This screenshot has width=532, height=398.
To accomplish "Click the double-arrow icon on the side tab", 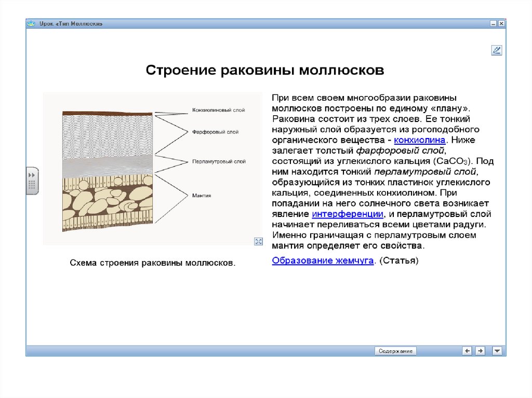I will point(32,175).
